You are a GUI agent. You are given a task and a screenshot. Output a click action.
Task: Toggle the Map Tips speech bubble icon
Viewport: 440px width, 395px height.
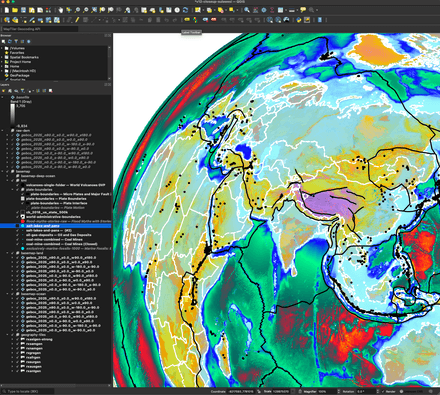(x=303, y=10)
